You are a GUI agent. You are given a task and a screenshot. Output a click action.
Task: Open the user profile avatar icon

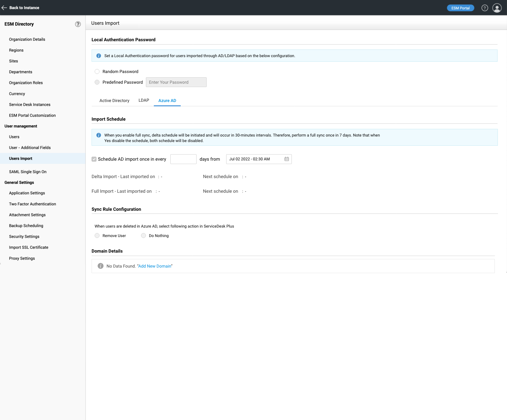pos(497,8)
